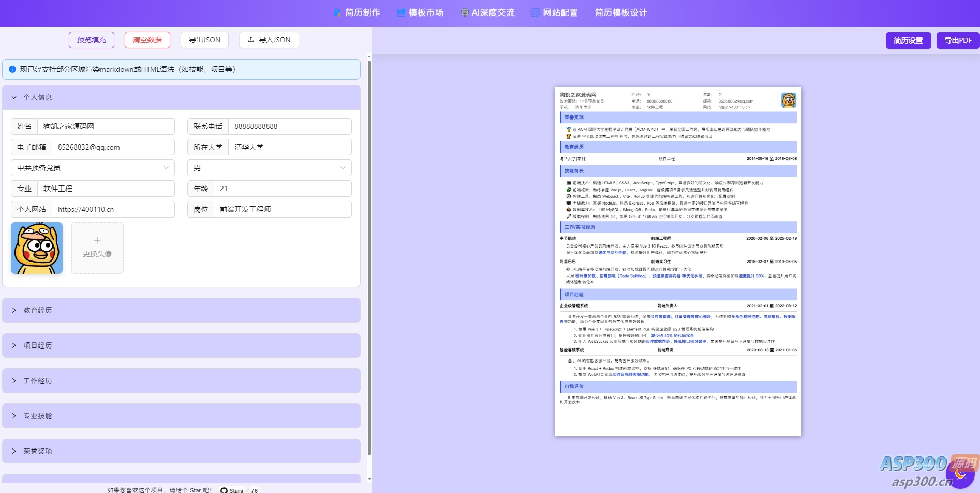Click the 导出PDF button
The height and width of the screenshot is (493, 980).
point(958,40)
